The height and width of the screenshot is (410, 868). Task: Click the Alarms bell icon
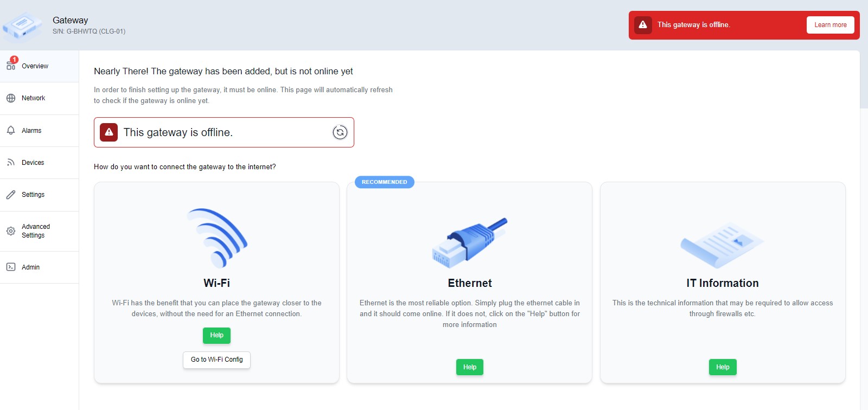(11, 131)
